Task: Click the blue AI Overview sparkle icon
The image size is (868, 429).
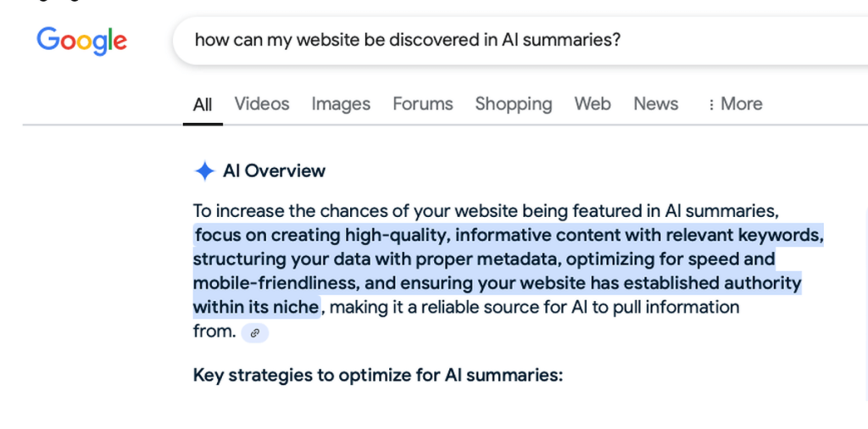Action: point(204,171)
